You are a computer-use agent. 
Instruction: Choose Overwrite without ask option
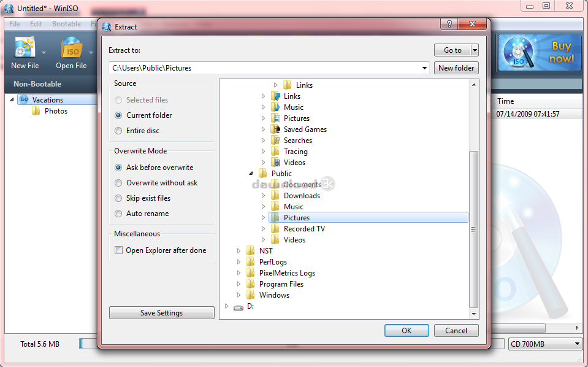coord(119,183)
